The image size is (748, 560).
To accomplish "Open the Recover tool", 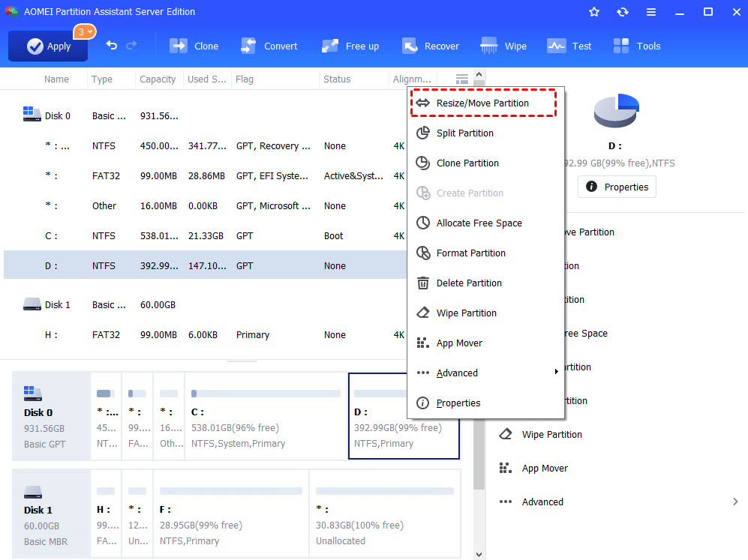I will click(x=431, y=46).
